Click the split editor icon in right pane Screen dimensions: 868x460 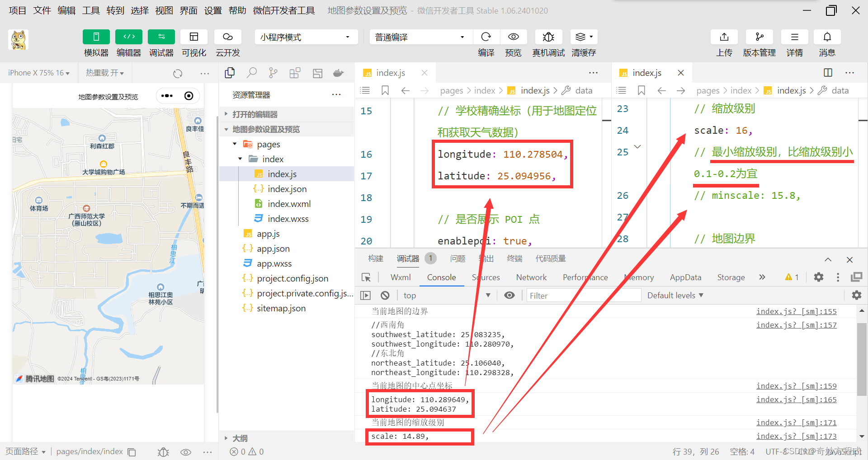click(828, 73)
